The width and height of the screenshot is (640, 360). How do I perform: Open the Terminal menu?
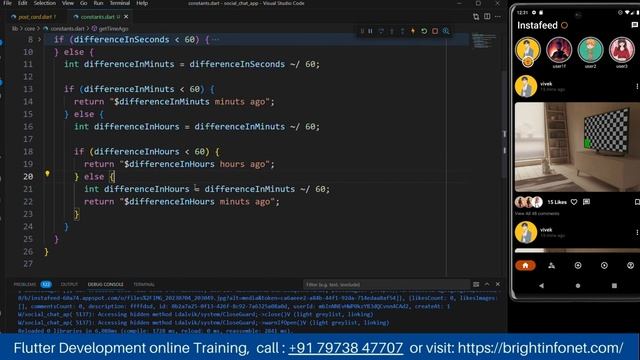coord(120,3)
